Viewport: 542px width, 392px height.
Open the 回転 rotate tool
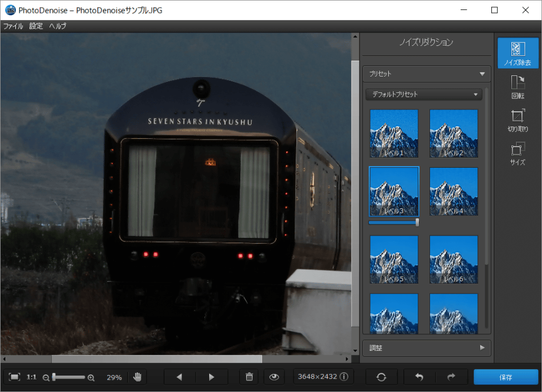coord(518,87)
